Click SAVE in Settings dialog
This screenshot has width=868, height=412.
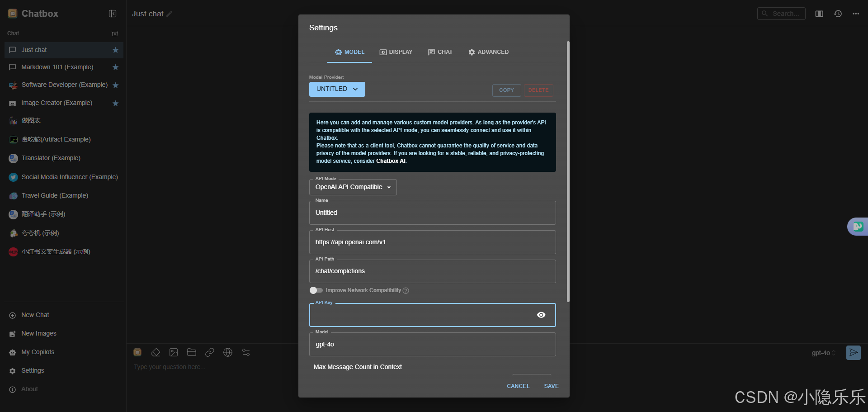tap(551, 386)
